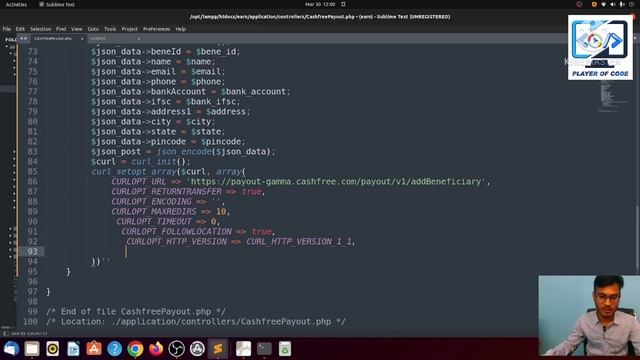Open the Find menu

pyautogui.click(x=61, y=29)
